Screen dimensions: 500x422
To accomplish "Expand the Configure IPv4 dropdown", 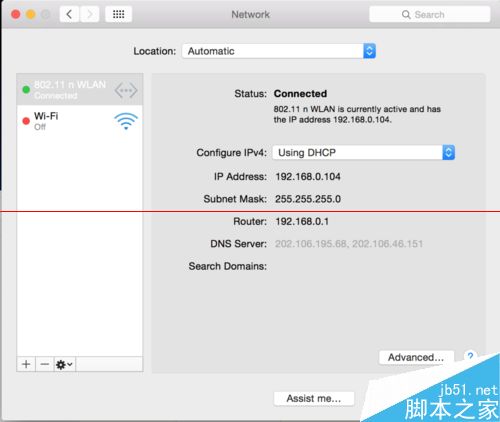I will 364,153.
